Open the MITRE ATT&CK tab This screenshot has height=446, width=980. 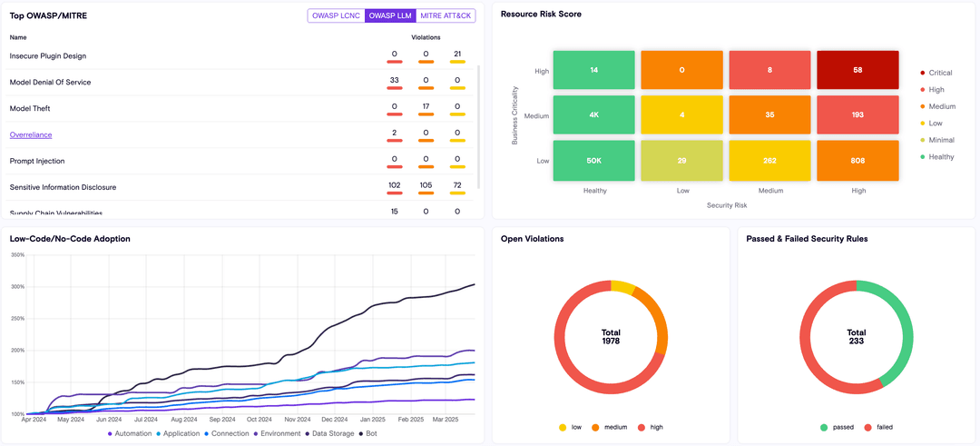(x=446, y=15)
